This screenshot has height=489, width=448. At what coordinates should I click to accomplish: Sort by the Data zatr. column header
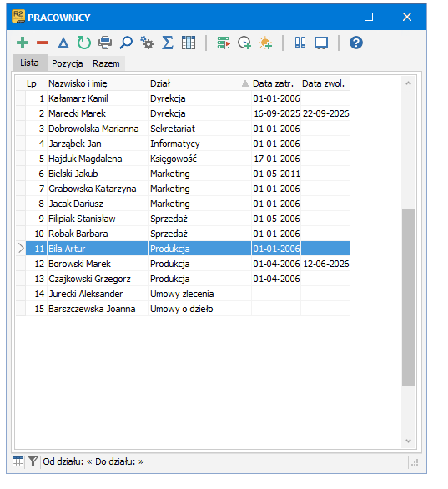pyautogui.click(x=276, y=83)
